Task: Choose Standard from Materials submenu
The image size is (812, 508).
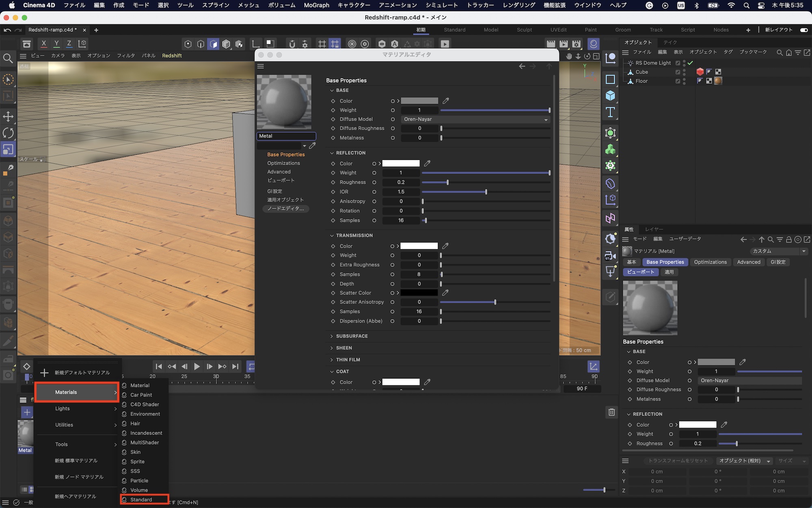Action: (x=141, y=499)
